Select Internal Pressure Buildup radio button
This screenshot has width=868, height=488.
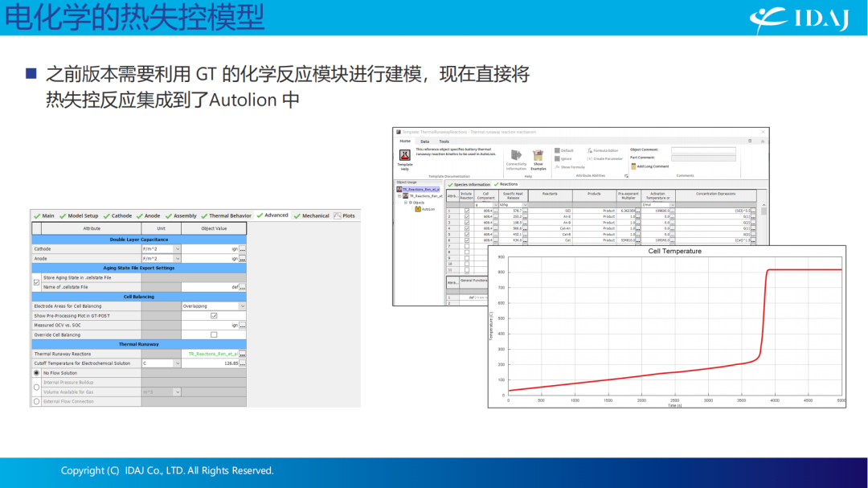(x=36, y=388)
